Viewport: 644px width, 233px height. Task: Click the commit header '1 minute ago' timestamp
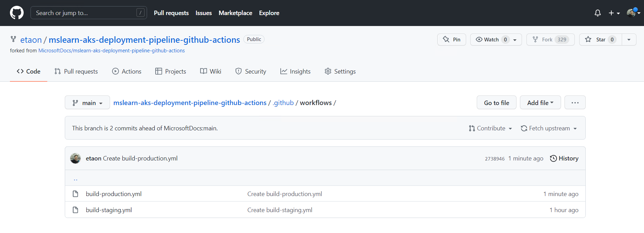point(526,158)
